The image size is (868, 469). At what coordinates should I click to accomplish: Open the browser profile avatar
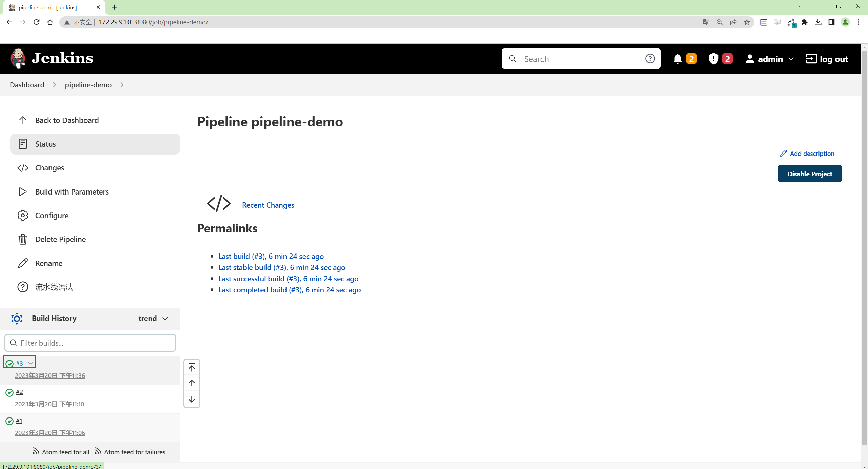845,22
